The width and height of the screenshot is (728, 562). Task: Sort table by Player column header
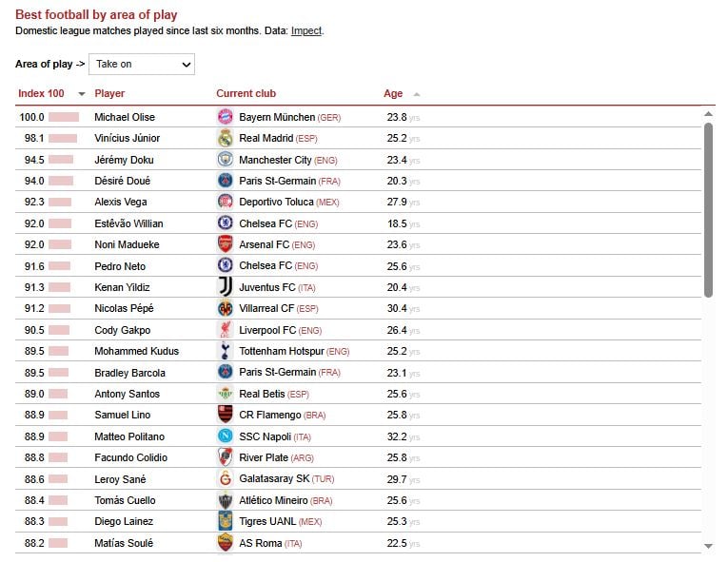(109, 93)
